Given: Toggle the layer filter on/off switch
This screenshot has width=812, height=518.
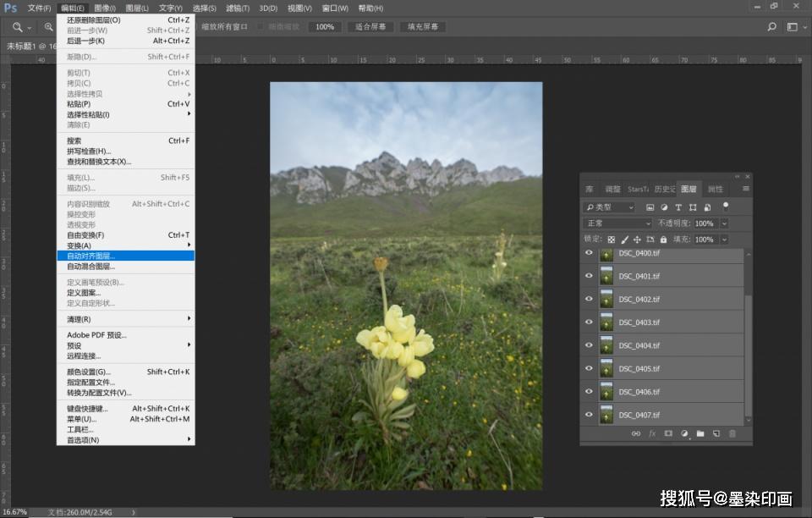Looking at the screenshot, I should (x=726, y=207).
